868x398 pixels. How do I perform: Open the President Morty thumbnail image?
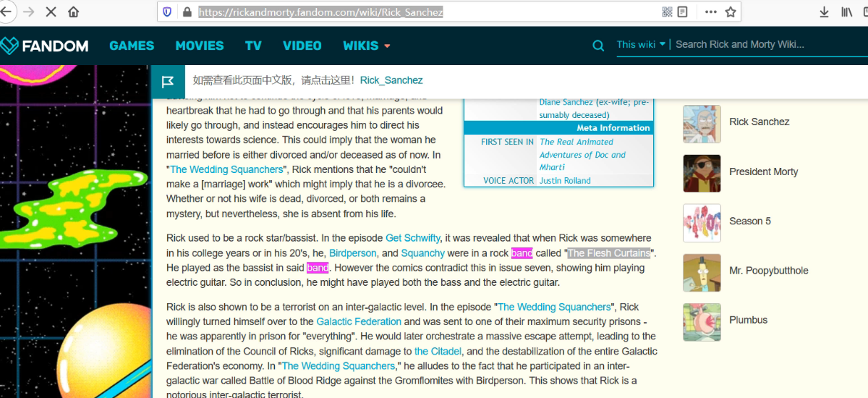pyautogui.click(x=702, y=174)
